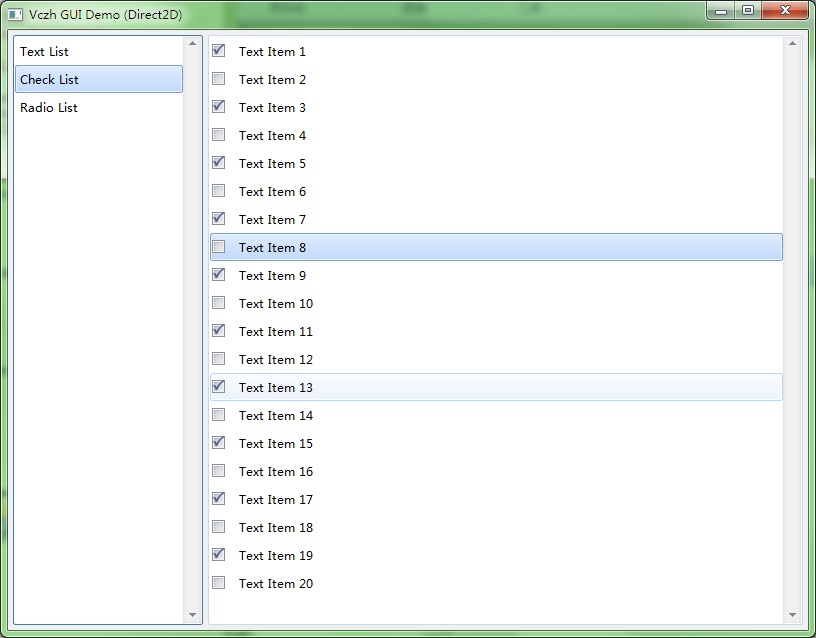
Task: Choose the Text Item 7 row label
Action: pyautogui.click(x=272, y=220)
